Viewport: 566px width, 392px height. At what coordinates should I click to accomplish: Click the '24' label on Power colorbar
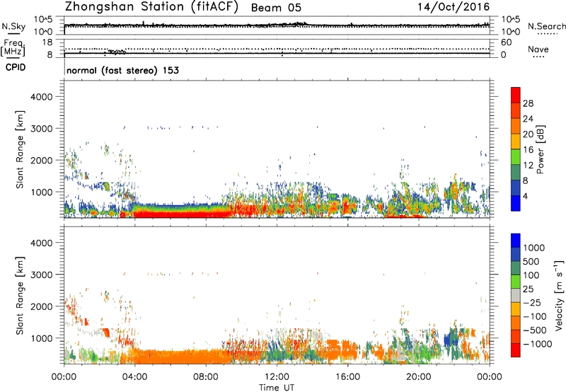point(528,119)
